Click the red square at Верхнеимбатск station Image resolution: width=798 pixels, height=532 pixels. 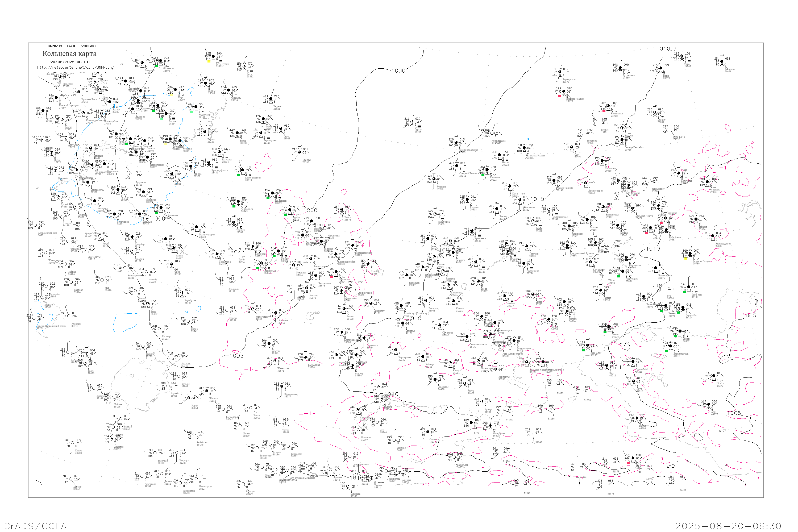coord(559,96)
